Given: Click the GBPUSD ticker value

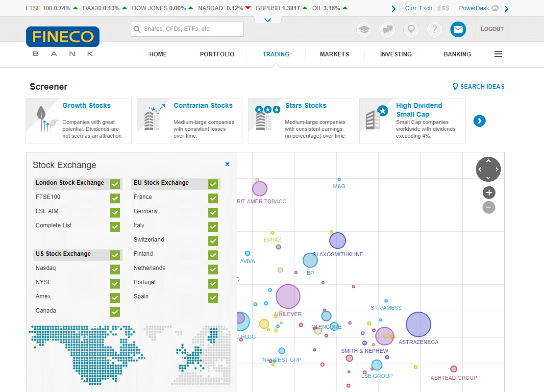Looking at the screenshot, I should click(x=291, y=8).
